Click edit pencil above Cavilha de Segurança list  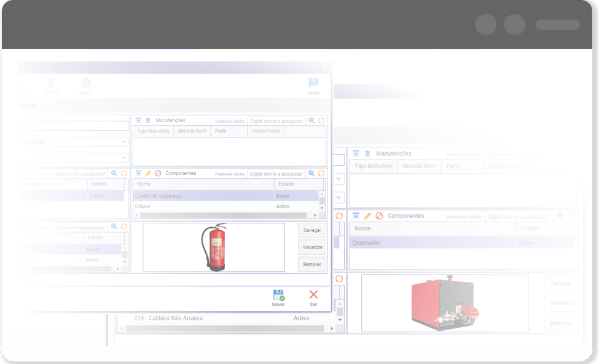[148, 174]
